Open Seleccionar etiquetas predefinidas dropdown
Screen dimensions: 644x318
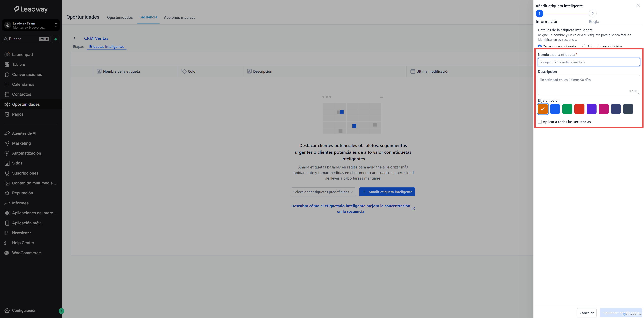[x=323, y=192]
